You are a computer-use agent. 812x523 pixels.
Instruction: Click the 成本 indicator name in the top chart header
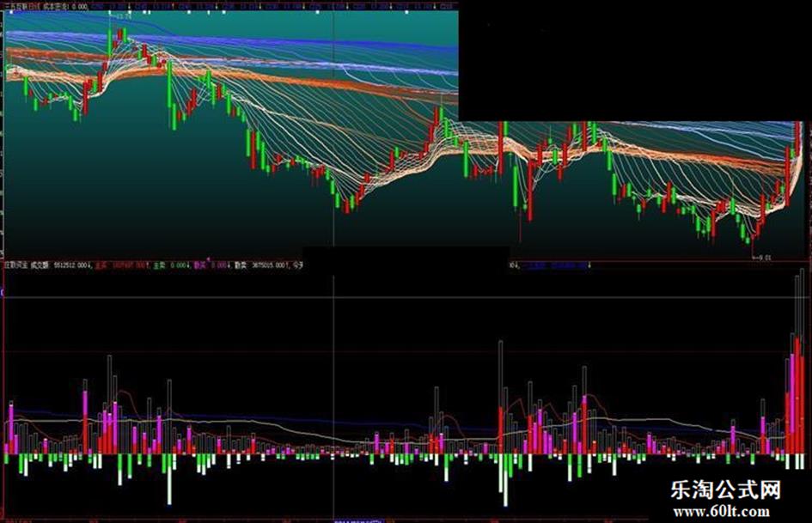tap(49, 7)
